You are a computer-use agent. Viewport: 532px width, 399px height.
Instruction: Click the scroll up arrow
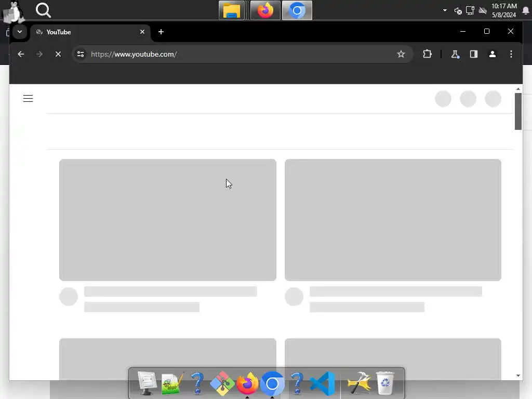point(518,89)
